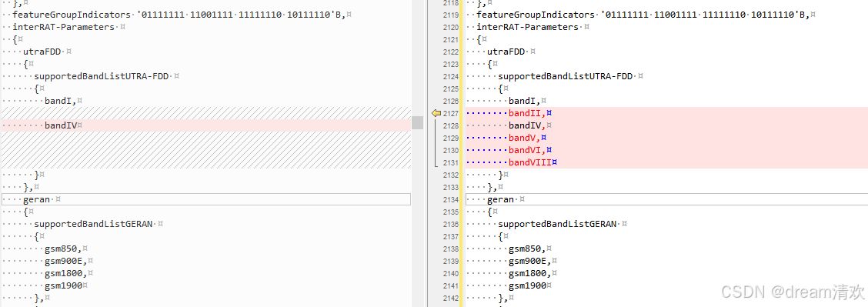Click line number 2126 in the gutter

tap(452, 101)
